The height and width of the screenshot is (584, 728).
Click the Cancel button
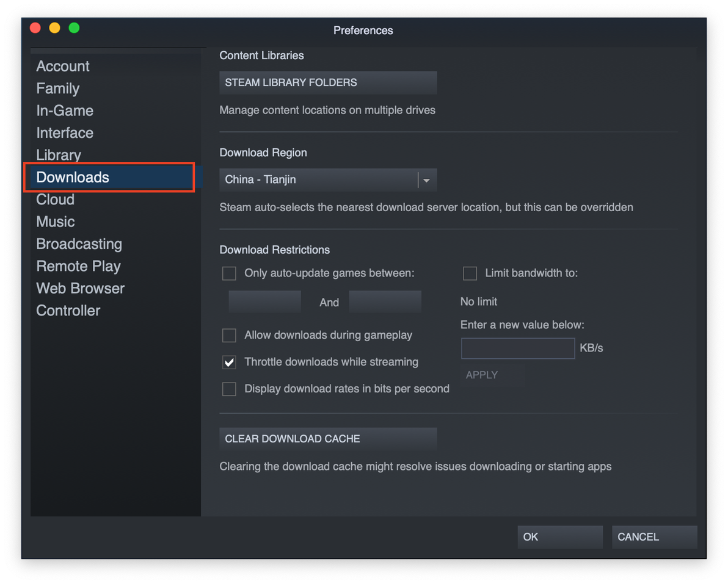654,537
